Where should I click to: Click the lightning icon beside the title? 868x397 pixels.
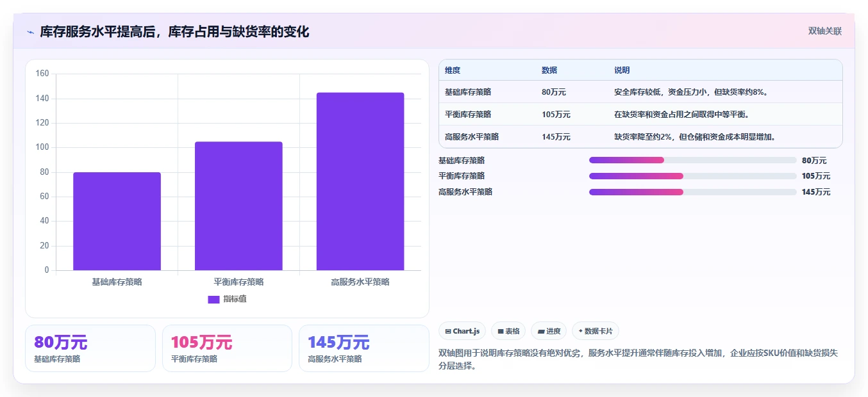coord(30,32)
